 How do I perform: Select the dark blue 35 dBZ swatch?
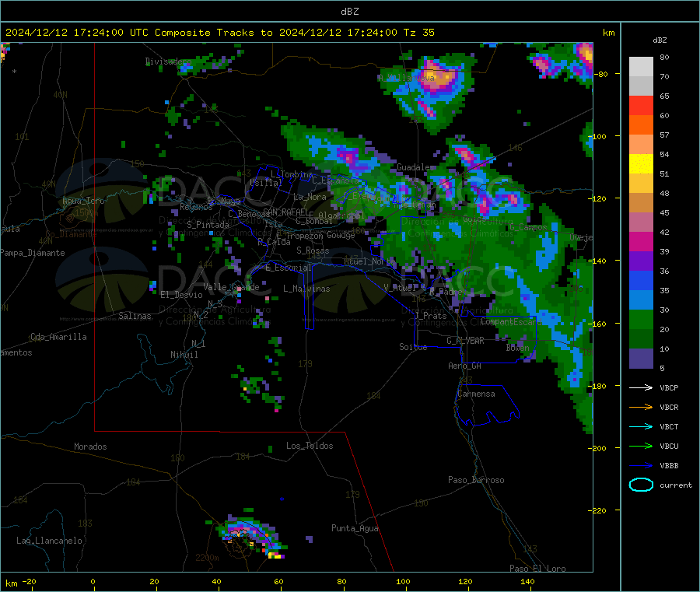coord(641,280)
